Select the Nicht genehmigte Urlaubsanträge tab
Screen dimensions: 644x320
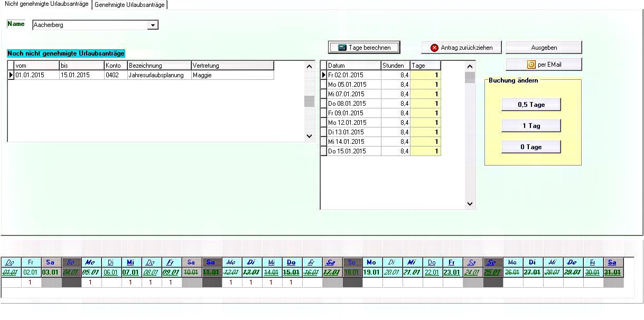point(46,4)
